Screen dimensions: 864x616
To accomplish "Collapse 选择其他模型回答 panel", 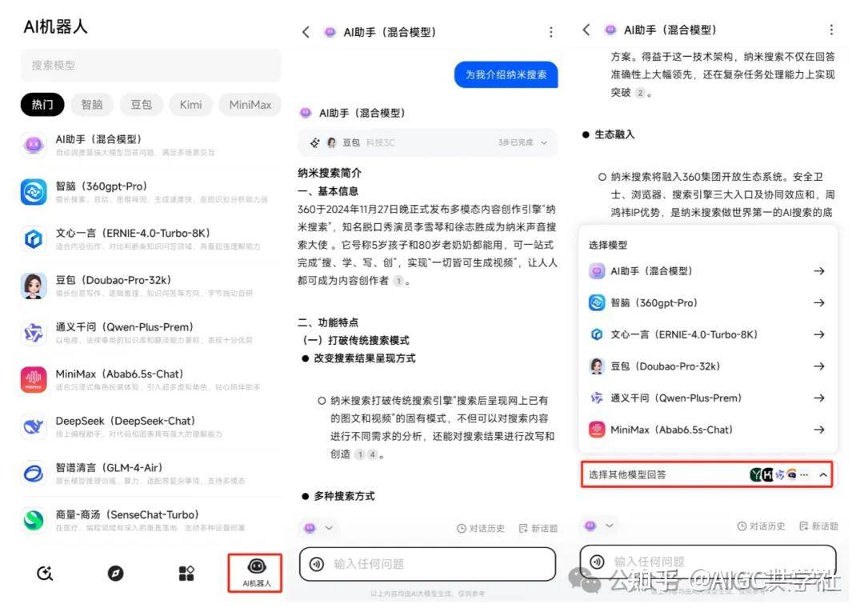I will (x=822, y=475).
